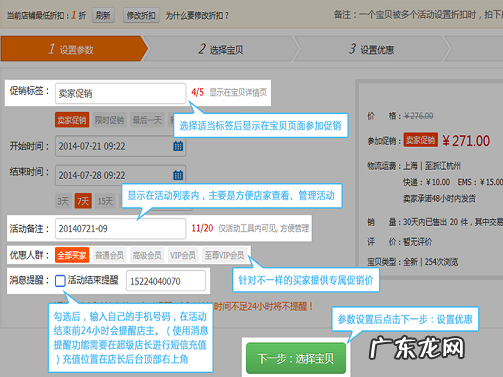Select 高级会员 audience option
This screenshot has height=377, width=503.
click(x=147, y=255)
